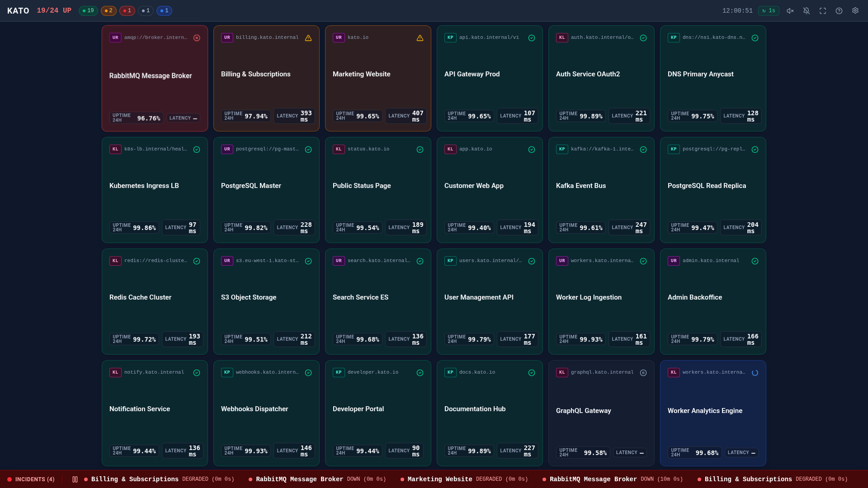Open the S3 Object Storage monitor

click(x=266, y=301)
